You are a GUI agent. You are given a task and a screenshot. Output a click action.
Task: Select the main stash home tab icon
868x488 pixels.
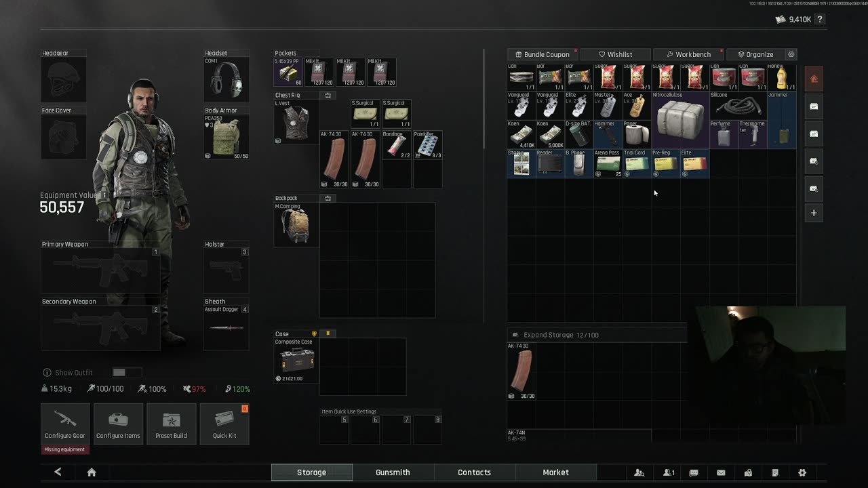click(814, 79)
